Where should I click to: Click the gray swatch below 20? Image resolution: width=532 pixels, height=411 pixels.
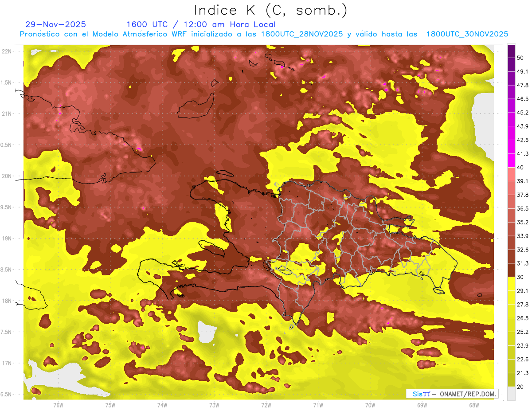(x=511, y=393)
